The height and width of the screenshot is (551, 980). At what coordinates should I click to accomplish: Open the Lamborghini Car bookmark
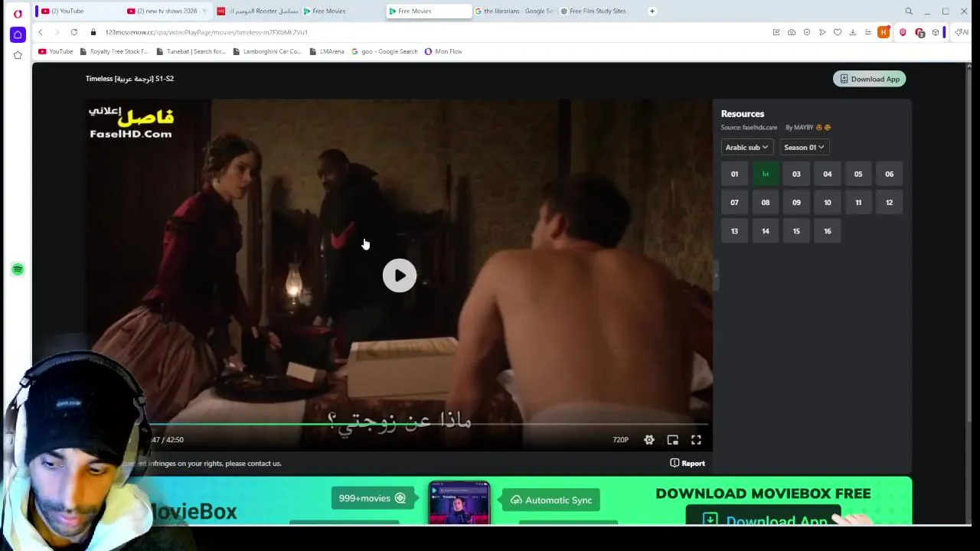[267, 51]
